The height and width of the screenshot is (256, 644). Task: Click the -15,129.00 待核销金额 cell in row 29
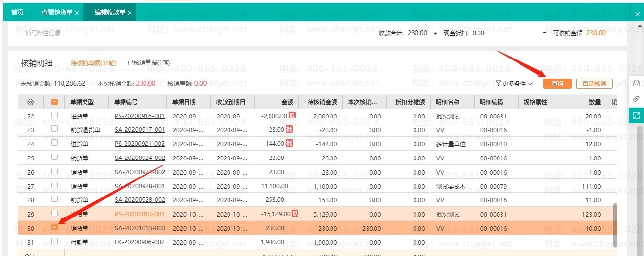point(323,214)
